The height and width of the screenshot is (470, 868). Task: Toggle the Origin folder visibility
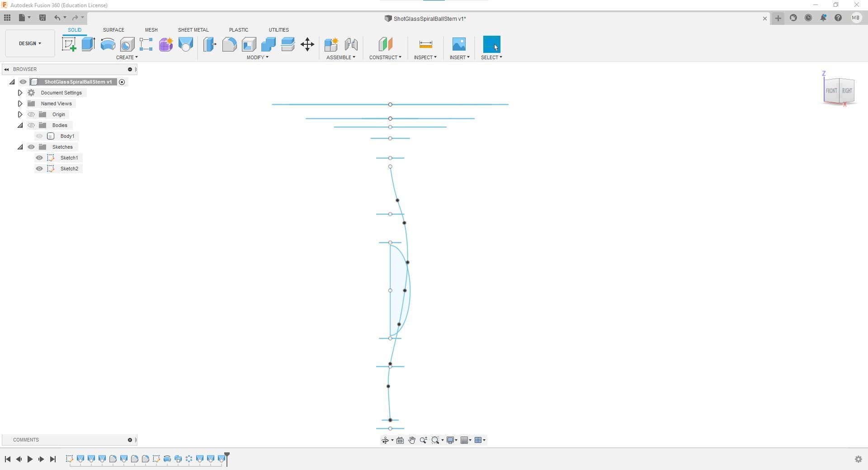[31, 114]
